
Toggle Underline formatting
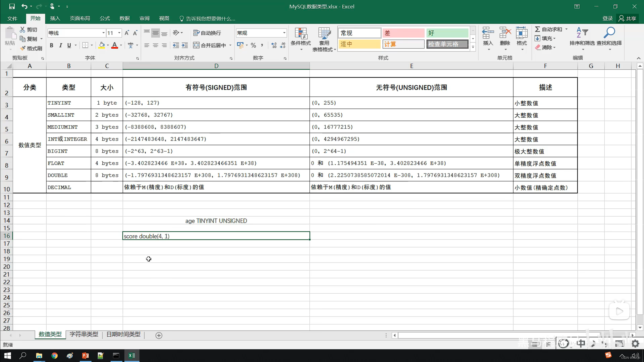click(x=69, y=45)
